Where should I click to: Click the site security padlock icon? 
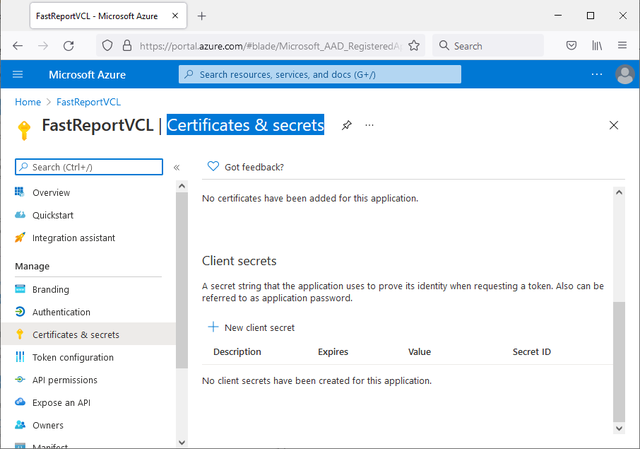click(x=127, y=45)
